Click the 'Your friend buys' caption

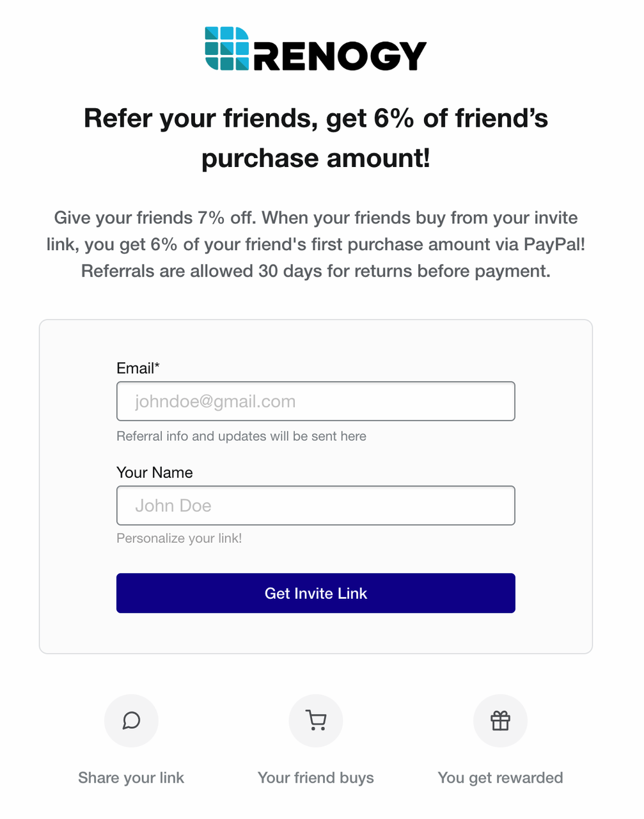[316, 777]
